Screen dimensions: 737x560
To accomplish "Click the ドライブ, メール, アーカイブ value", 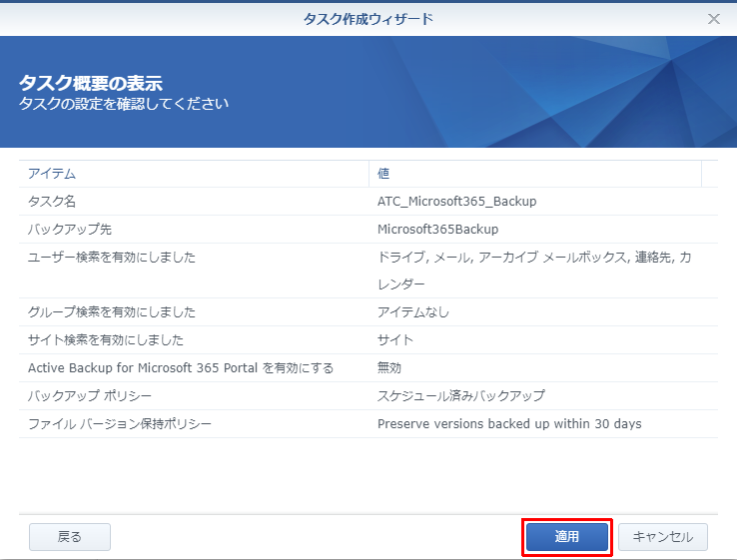I will pyautogui.click(x=534, y=271).
